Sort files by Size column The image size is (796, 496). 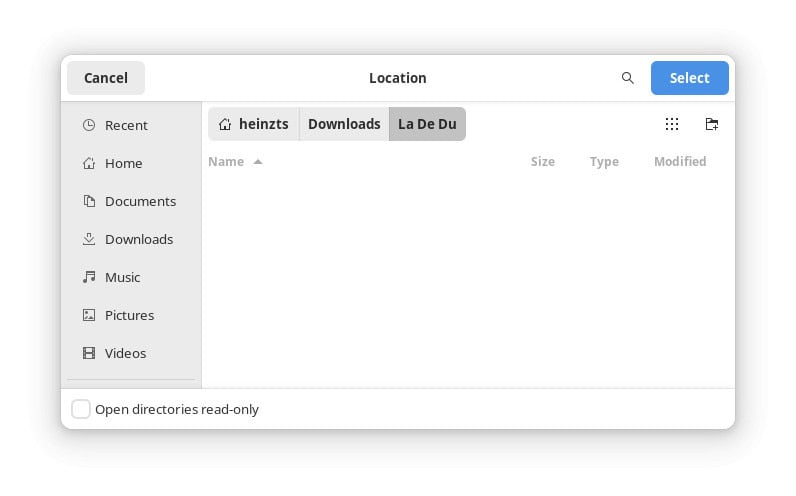pos(542,162)
